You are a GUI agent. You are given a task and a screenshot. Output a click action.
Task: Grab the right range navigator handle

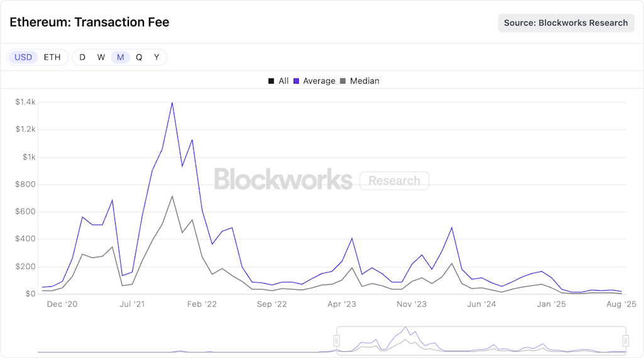626,341
